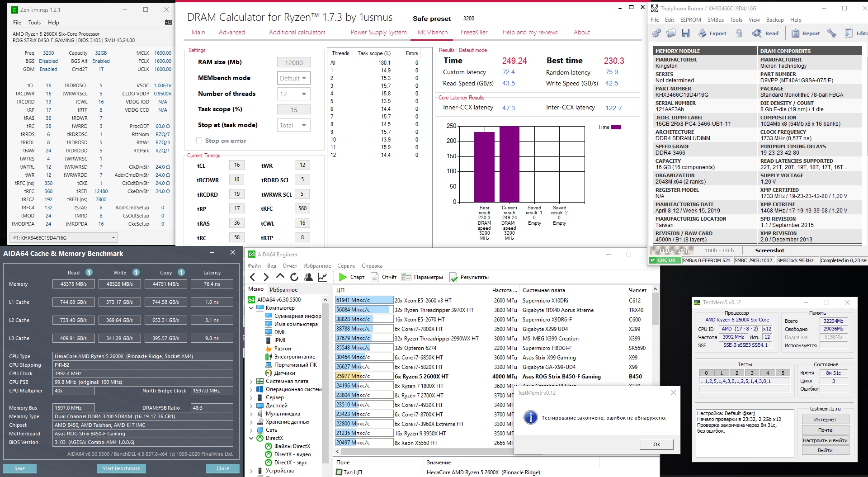The width and height of the screenshot is (868, 477).
Task: Click Start Benchmark in AIDA64 Cache window
Action: coord(121,468)
